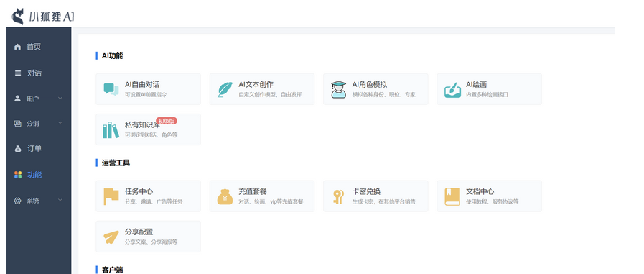
Task: Click the red 初级版 badge
Action: pyautogui.click(x=167, y=121)
